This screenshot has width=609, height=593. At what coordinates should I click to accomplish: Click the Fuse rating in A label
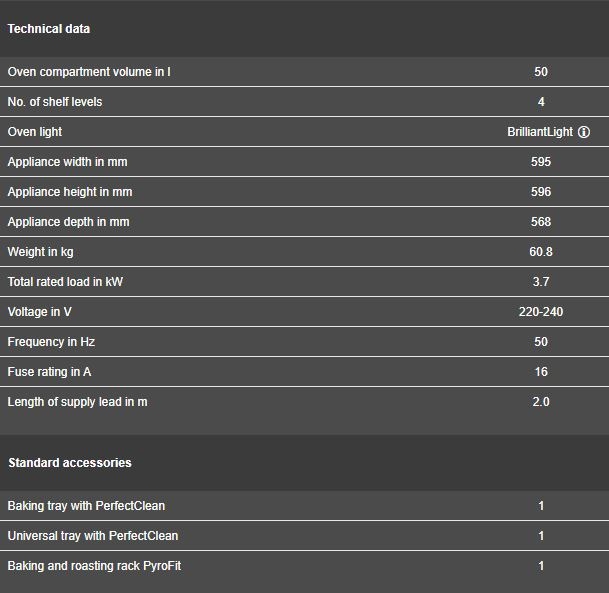tap(49, 372)
